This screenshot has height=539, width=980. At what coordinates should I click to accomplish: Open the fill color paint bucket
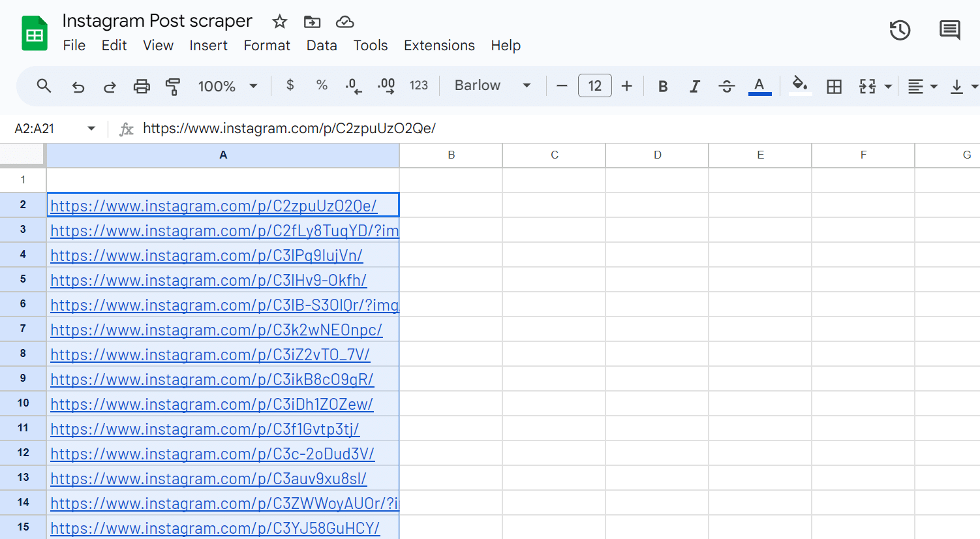800,85
